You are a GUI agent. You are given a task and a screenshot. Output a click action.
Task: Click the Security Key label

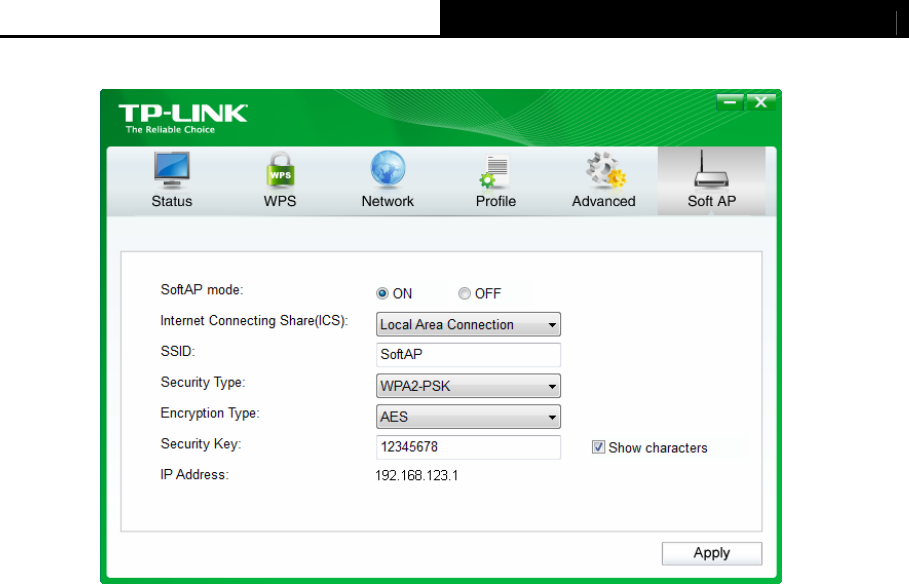201,444
